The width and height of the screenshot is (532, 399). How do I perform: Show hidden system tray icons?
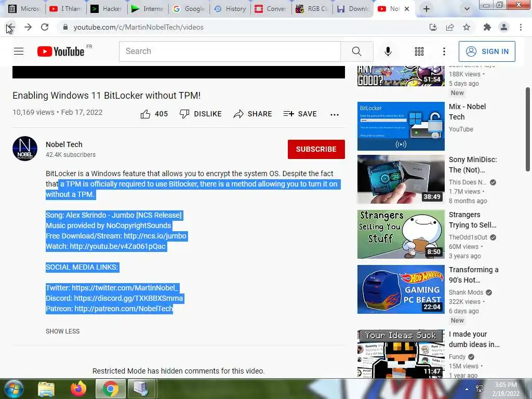click(x=467, y=389)
